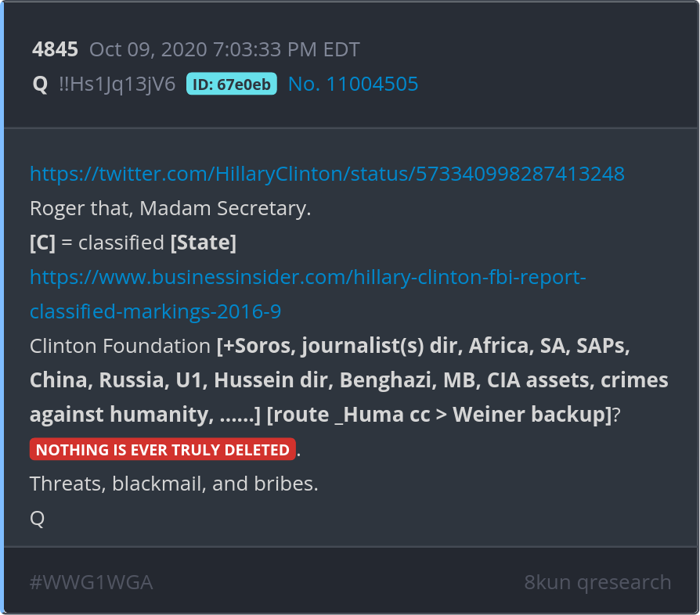Click the bold [C] marker
The height and width of the screenshot is (615, 700).
click(x=42, y=243)
